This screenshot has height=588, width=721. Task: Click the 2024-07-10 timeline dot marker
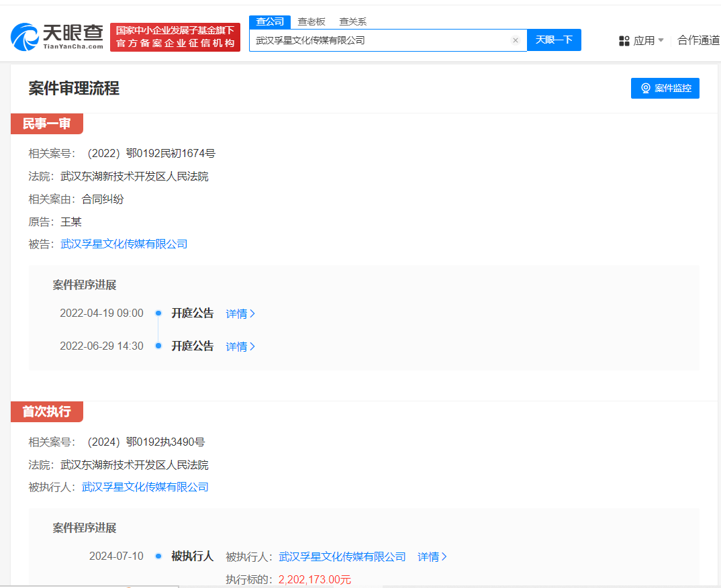pyautogui.click(x=158, y=556)
